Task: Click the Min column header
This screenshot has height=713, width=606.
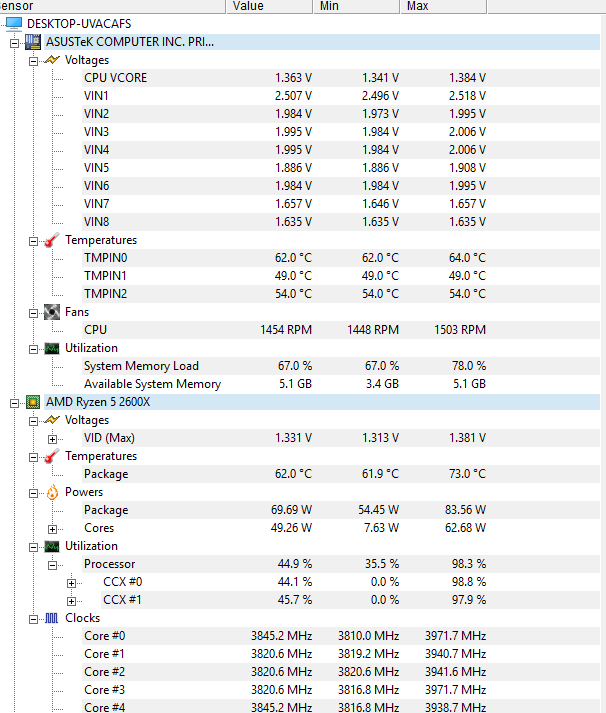Action: click(x=357, y=6)
